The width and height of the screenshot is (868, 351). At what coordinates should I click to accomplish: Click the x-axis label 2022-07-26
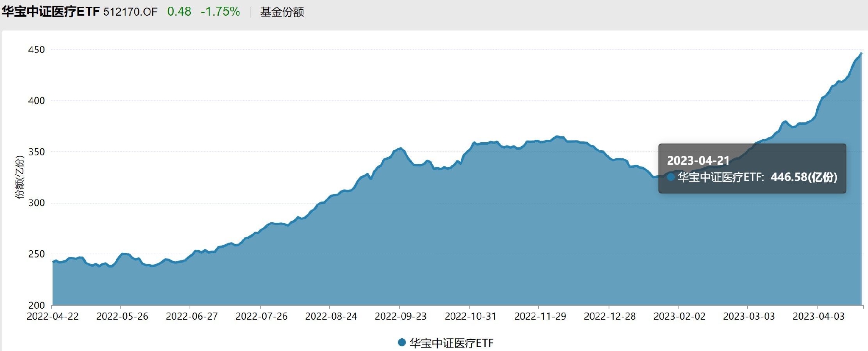262,317
